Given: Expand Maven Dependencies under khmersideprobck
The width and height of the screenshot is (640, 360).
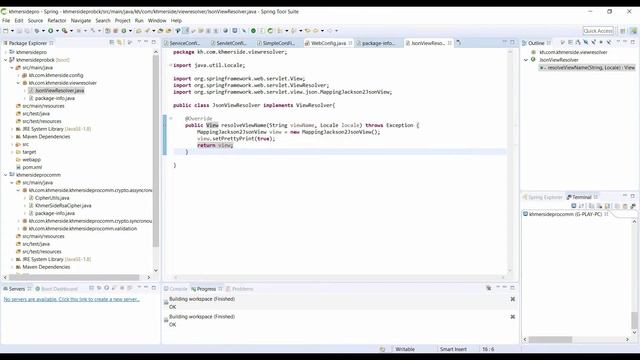Looking at the screenshot, I should tap(12, 137).
